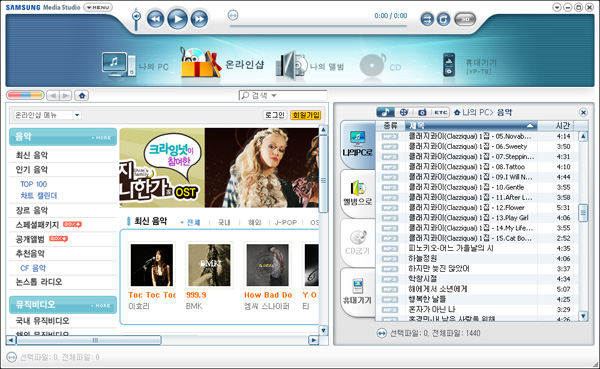Select the 전체 tab in 최신 음악

pyautogui.click(x=193, y=222)
